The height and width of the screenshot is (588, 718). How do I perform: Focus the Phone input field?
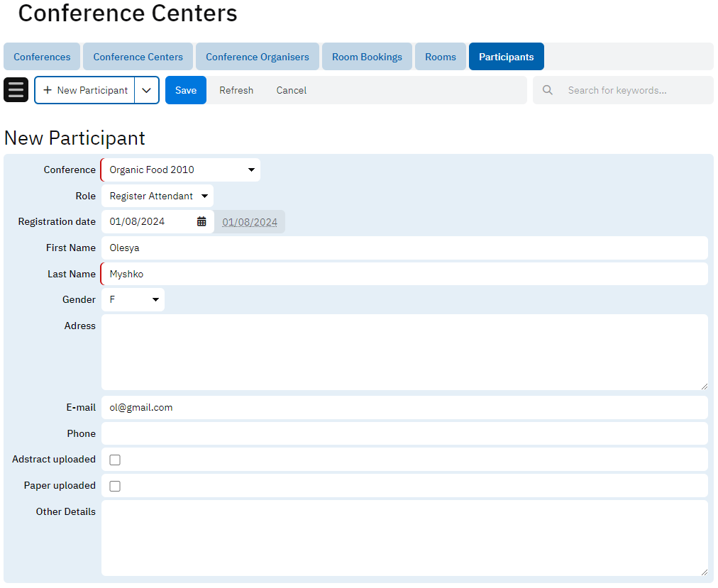click(x=404, y=433)
